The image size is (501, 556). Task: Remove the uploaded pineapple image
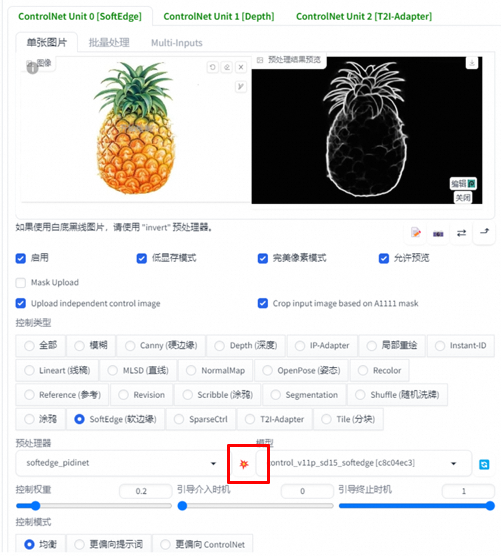point(241,67)
